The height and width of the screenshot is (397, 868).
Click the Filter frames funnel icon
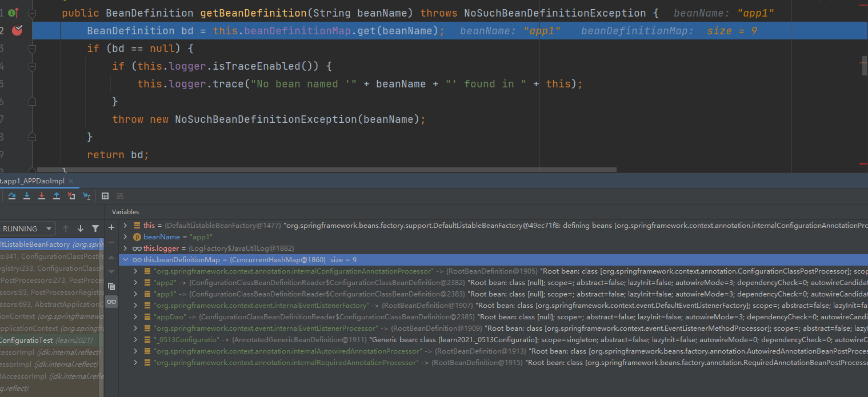(95, 228)
